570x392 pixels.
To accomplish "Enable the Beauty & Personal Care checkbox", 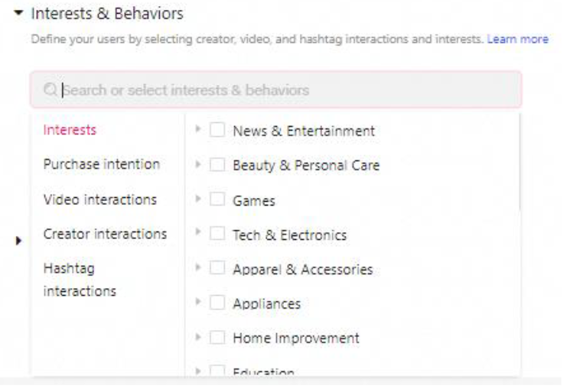I will pyautogui.click(x=217, y=165).
